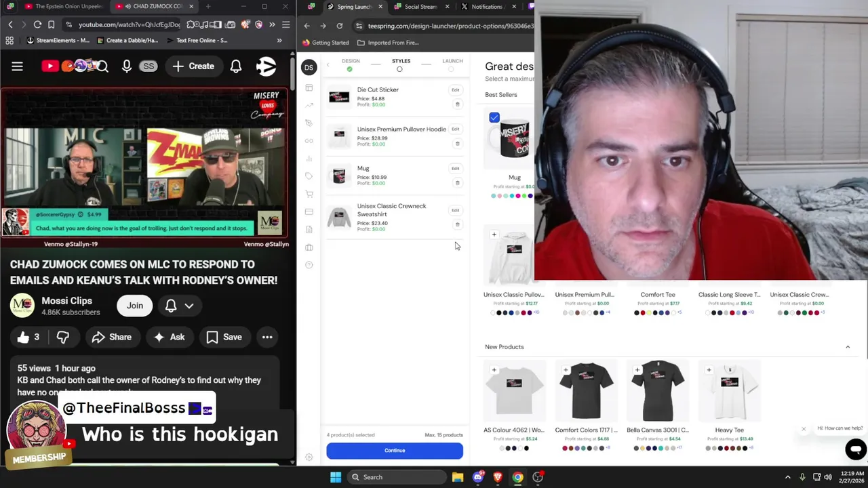This screenshot has width=868, height=488.
Task: Remove the Unisex Premium Pullover Hoodie product
Action: [458, 144]
